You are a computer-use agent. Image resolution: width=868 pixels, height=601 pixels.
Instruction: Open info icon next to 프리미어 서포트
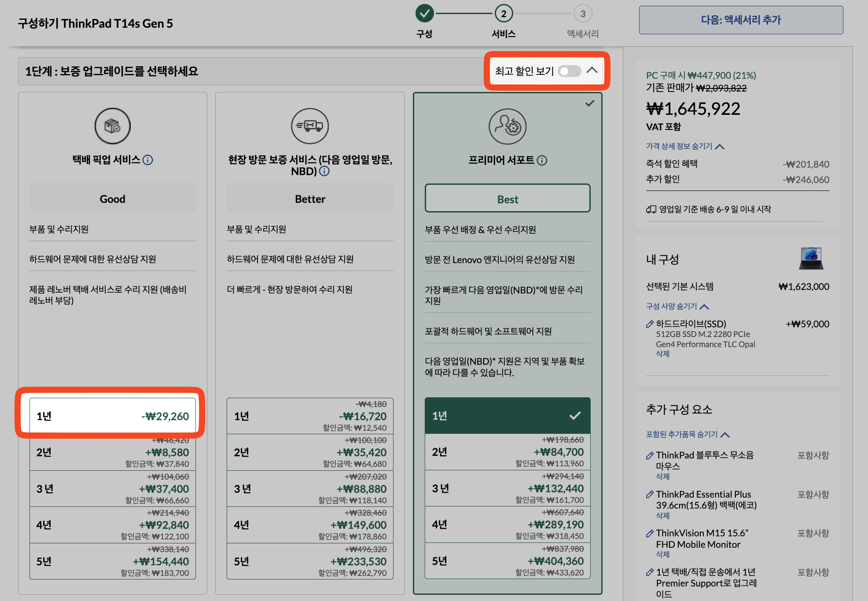tap(542, 161)
